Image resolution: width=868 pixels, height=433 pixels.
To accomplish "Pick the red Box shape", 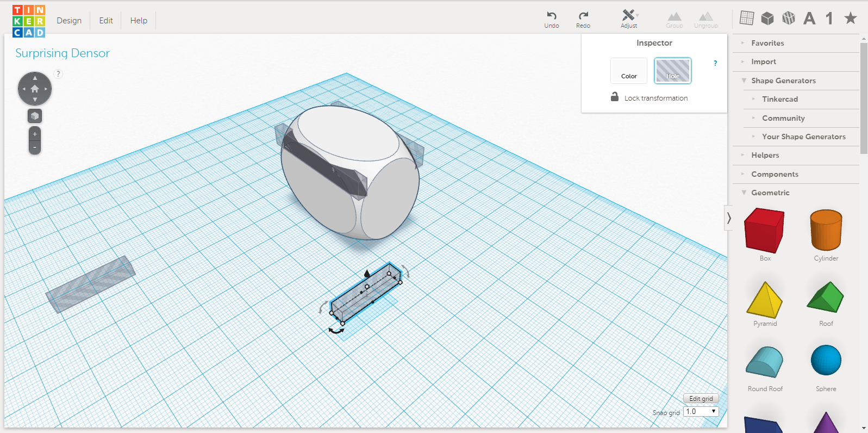I will point(765,231).
